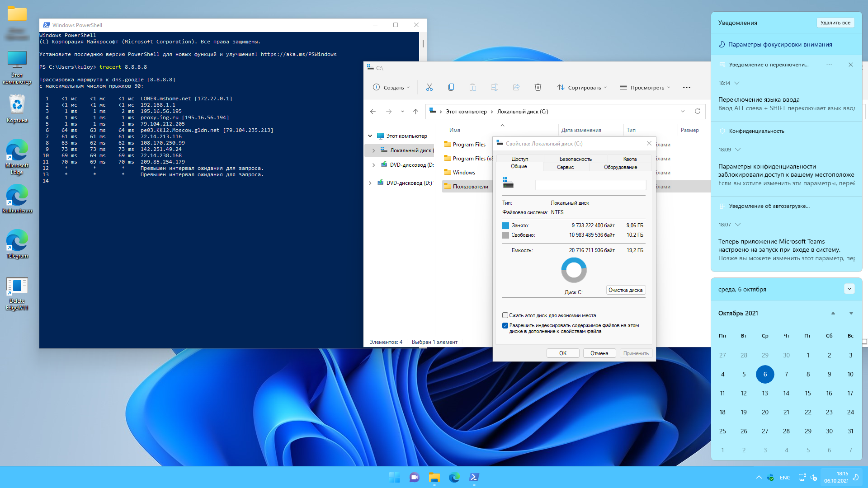The height and width of the screenshot is (488, 868).
Task: Open the Оборудование tab in properties
Action: (620, 167)
